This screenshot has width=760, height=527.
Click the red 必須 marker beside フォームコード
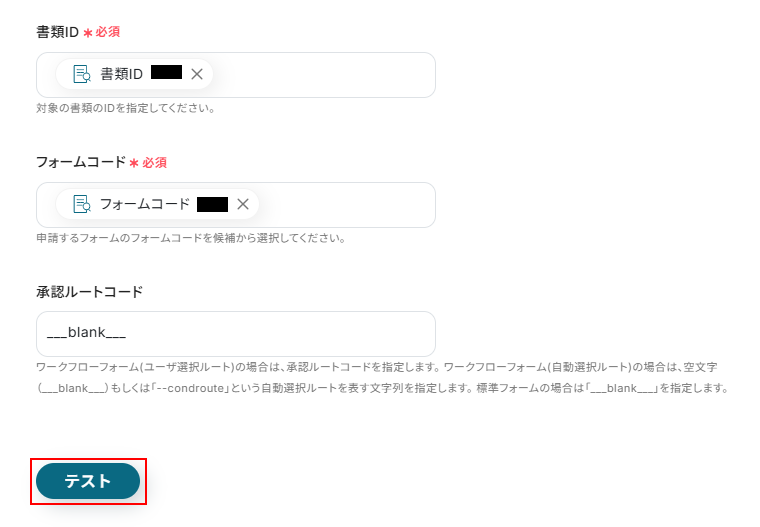coord(154,162)
